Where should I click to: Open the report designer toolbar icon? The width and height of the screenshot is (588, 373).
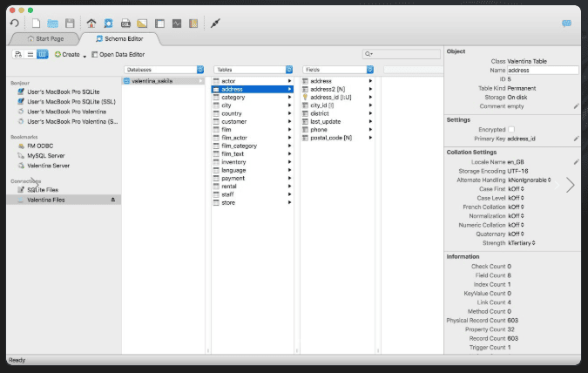(193, 24)
